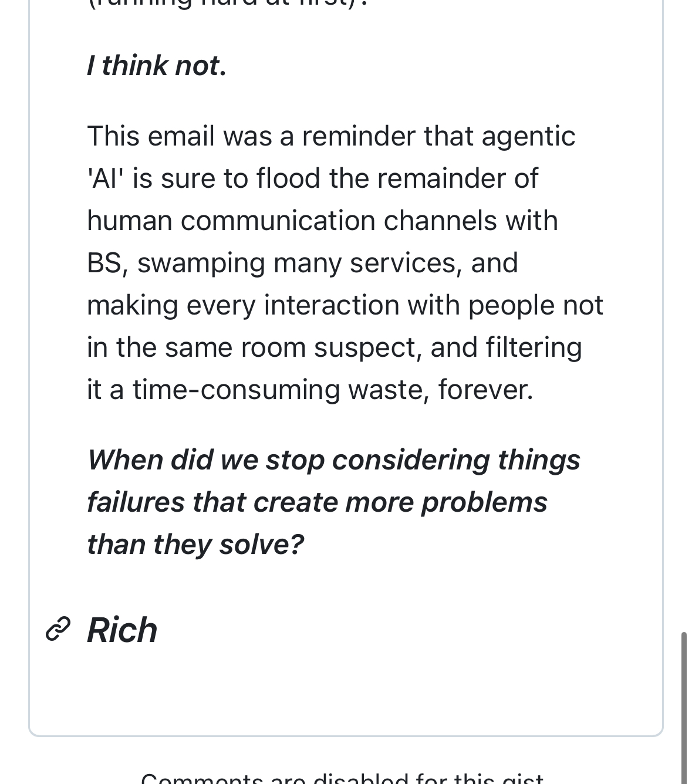Click the word "forever." ending the paragraph

coord(485,390)
